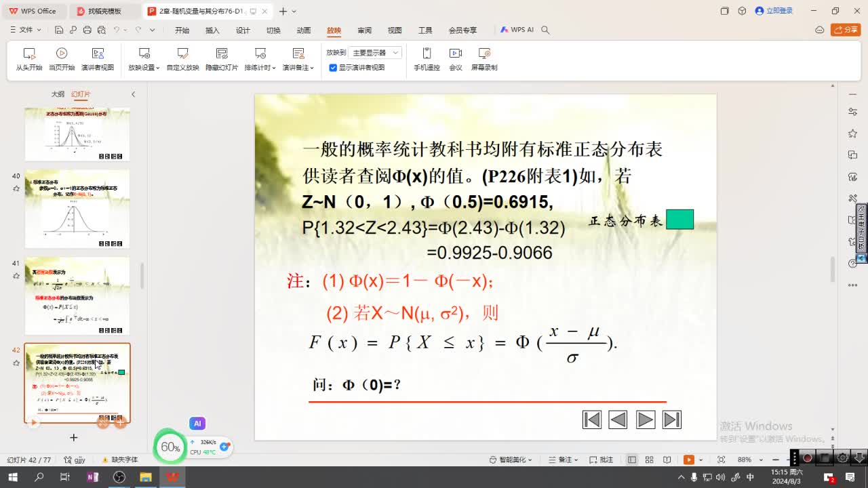868x488 pixels.
Task: Add new slide plus button
Action: pyautogui.click(x=74, y=437)
